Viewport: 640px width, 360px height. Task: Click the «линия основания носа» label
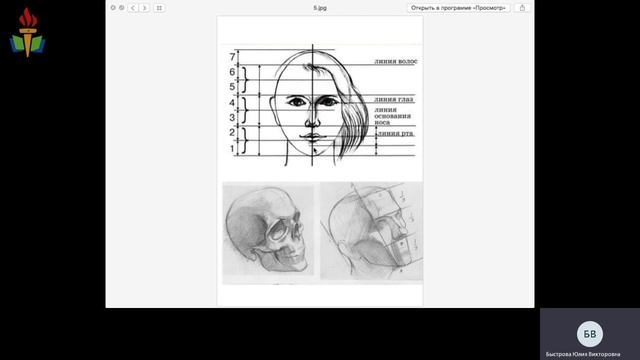[393, 116]
